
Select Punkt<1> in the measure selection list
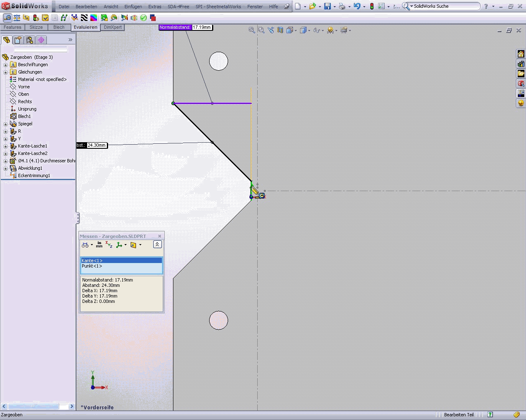click(92, 266)
